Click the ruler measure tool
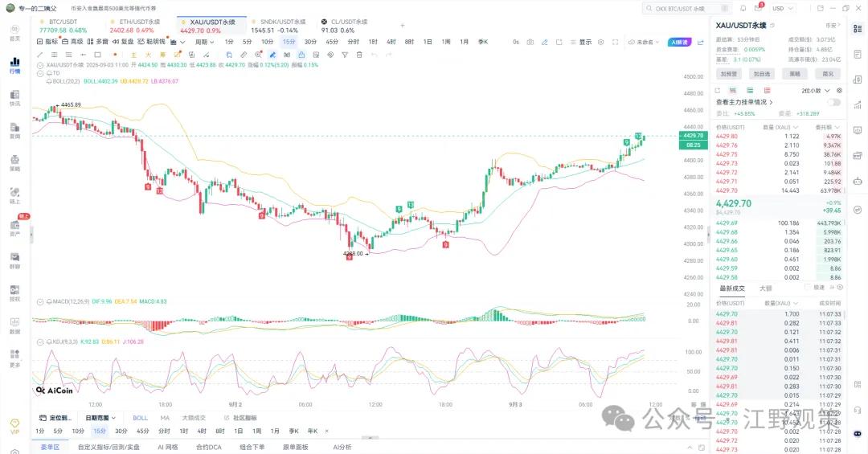The image size is (868, 454). click(244, 55)
